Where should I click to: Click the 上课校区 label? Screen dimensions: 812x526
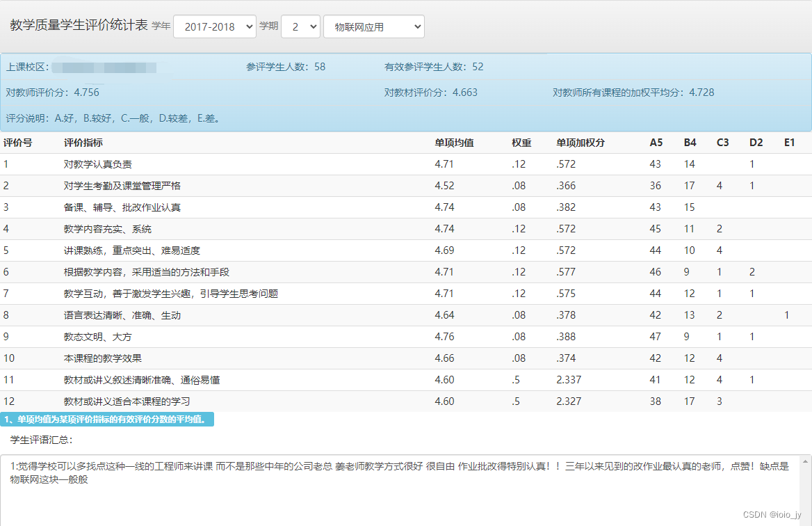click(x=27, y=67)
